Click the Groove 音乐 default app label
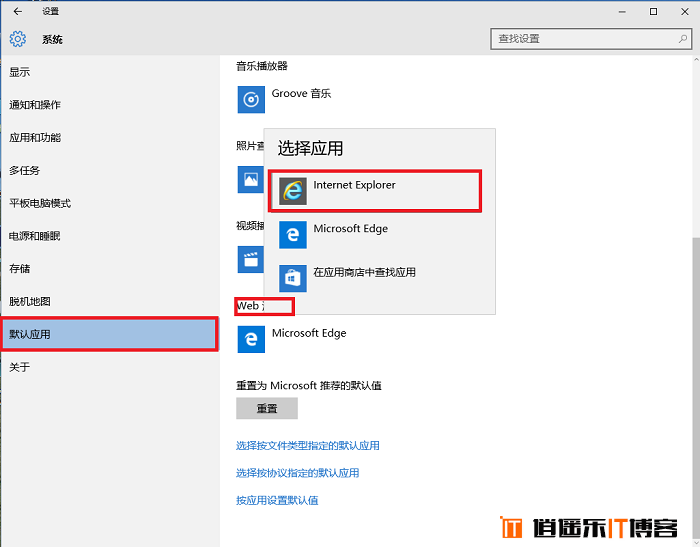 301,94
